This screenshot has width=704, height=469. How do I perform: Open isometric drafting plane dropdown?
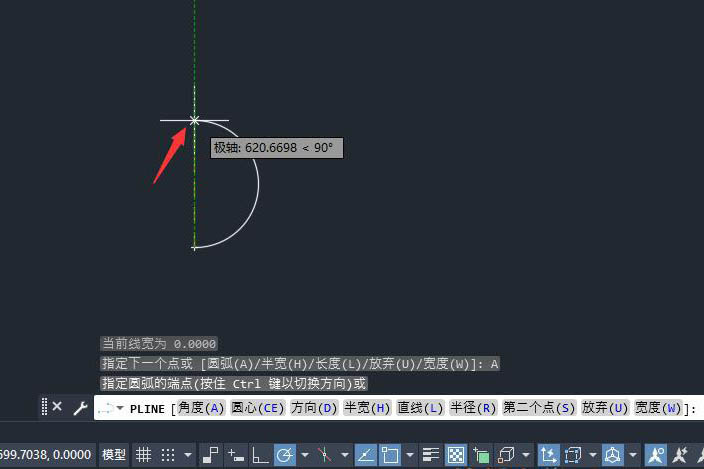click(345, 455)
